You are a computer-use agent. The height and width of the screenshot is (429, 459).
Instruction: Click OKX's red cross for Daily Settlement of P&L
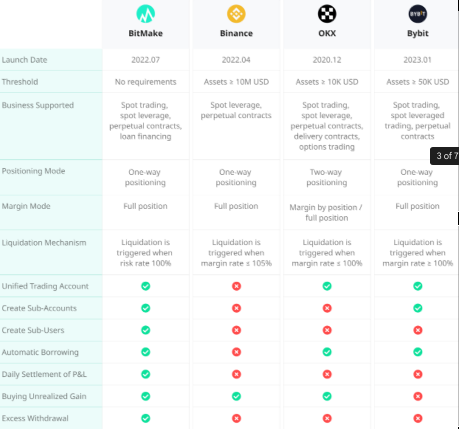tap(327, 374)
